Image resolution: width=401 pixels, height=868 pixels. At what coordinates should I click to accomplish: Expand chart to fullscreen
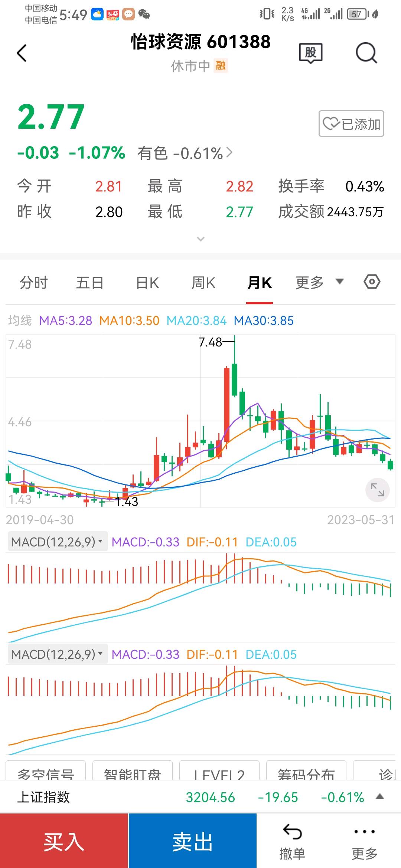(x=378, y=490)
